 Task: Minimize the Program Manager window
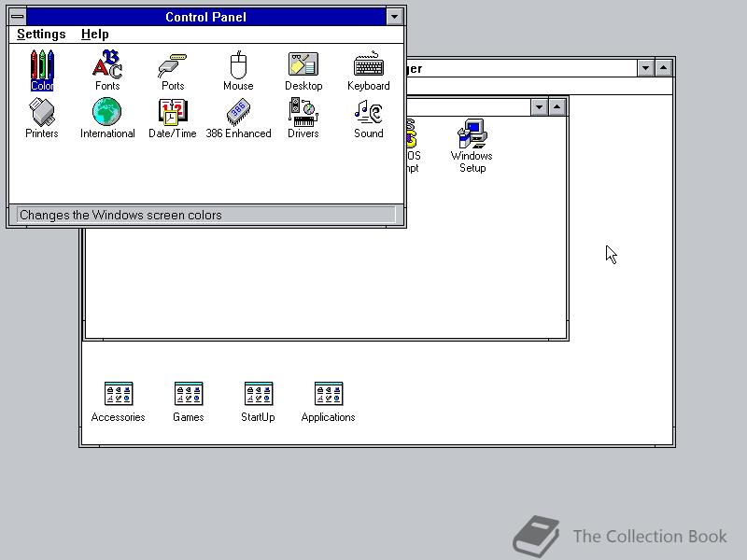point(645,68)
